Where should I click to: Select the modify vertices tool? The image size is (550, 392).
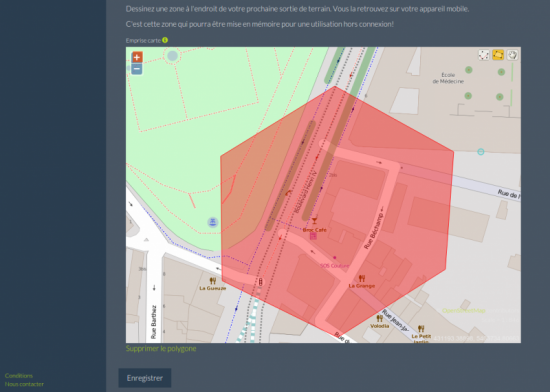tap(484, 55)
